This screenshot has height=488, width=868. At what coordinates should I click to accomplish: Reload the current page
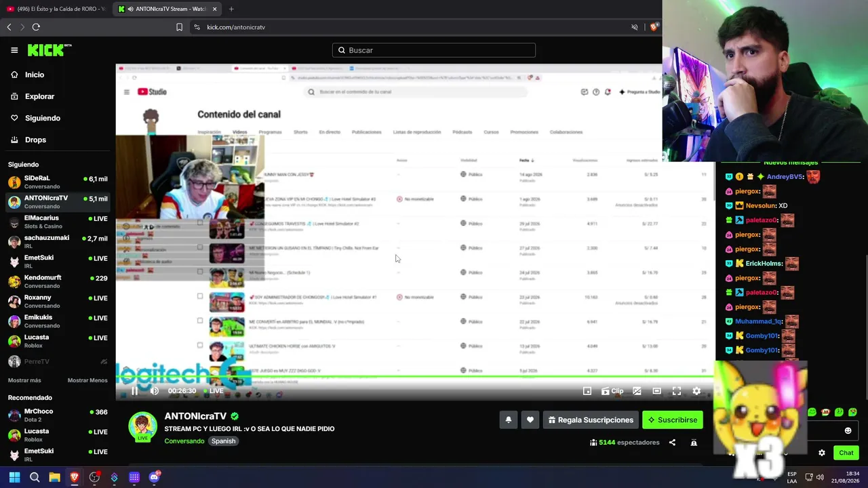(x=36, y=27)
